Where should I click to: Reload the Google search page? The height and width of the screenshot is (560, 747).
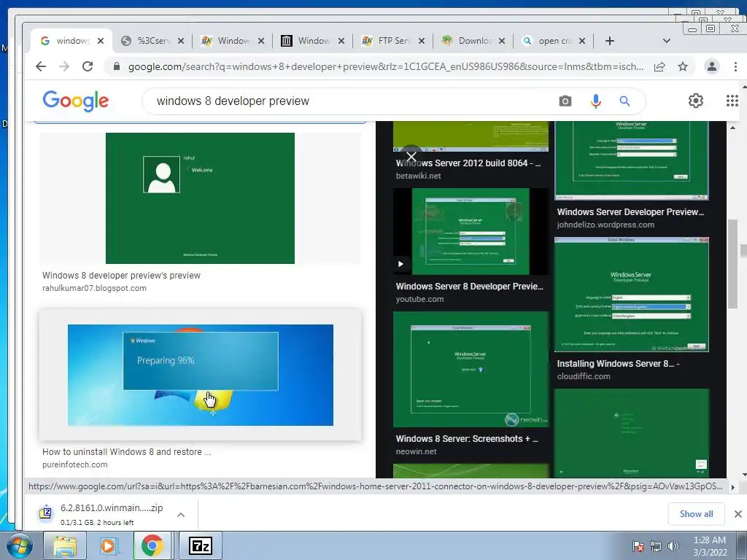point(88,66)
